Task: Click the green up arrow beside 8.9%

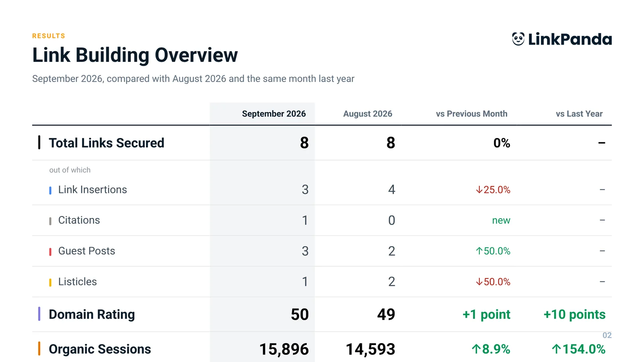Action: tap(476, 349)
